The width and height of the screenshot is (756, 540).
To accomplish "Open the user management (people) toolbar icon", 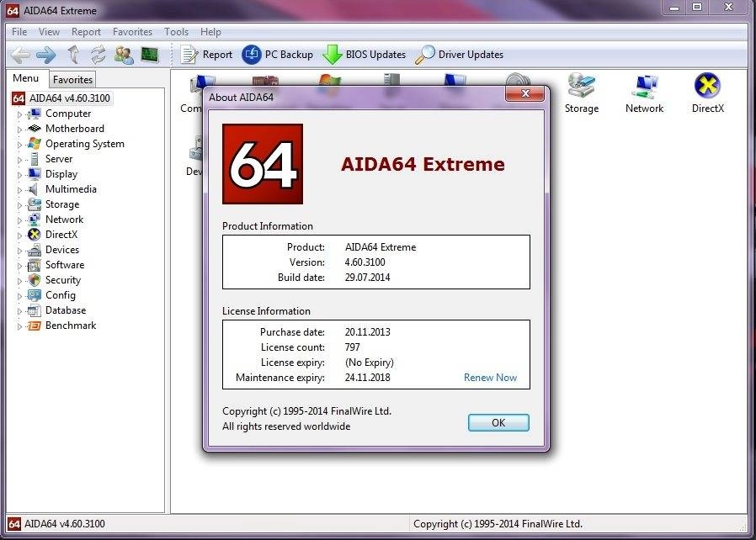I will pos(124,55).
